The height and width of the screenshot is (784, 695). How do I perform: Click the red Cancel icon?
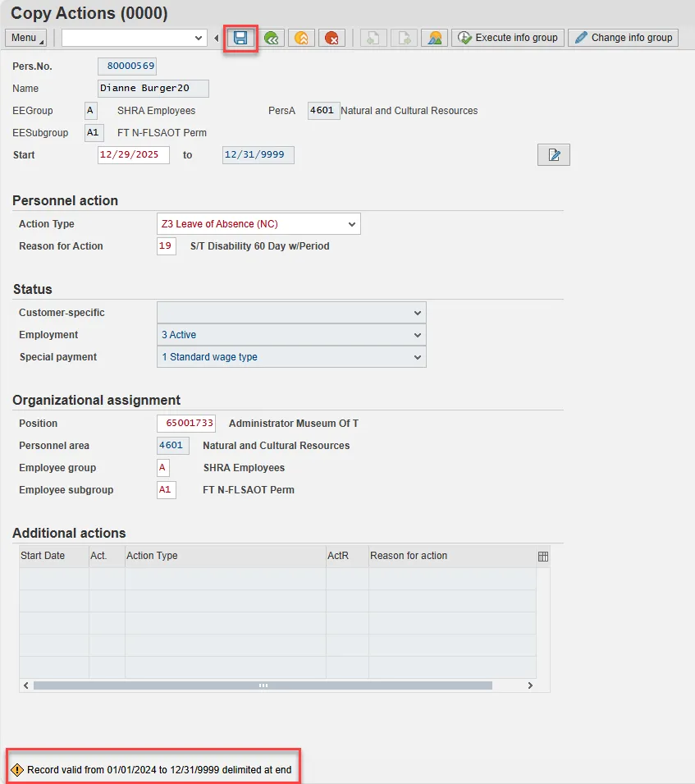click(x=331, y=38)
